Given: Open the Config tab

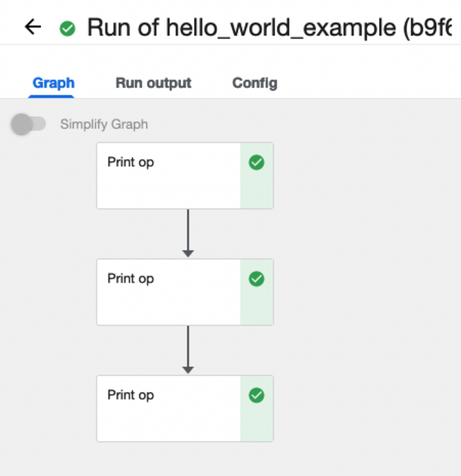Looking at the screenshot, I should coord(255,83).
